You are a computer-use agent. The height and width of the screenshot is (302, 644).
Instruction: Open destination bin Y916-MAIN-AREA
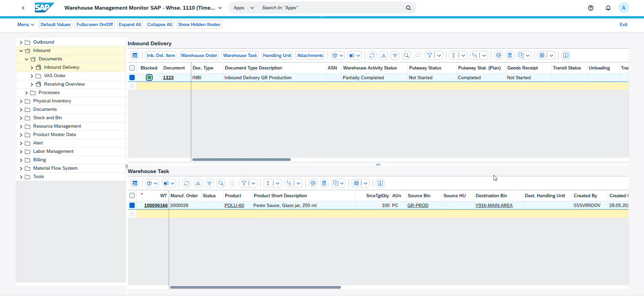point(494,206)
